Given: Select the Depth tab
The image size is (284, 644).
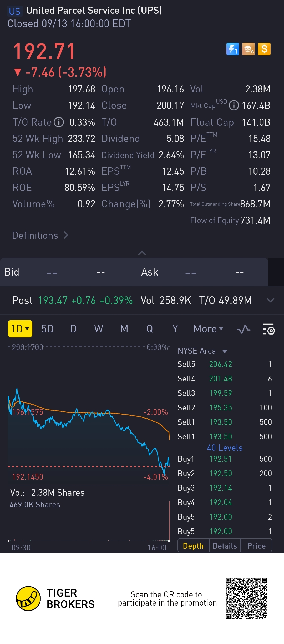Looking at the screenshot, I should [193, 546].
